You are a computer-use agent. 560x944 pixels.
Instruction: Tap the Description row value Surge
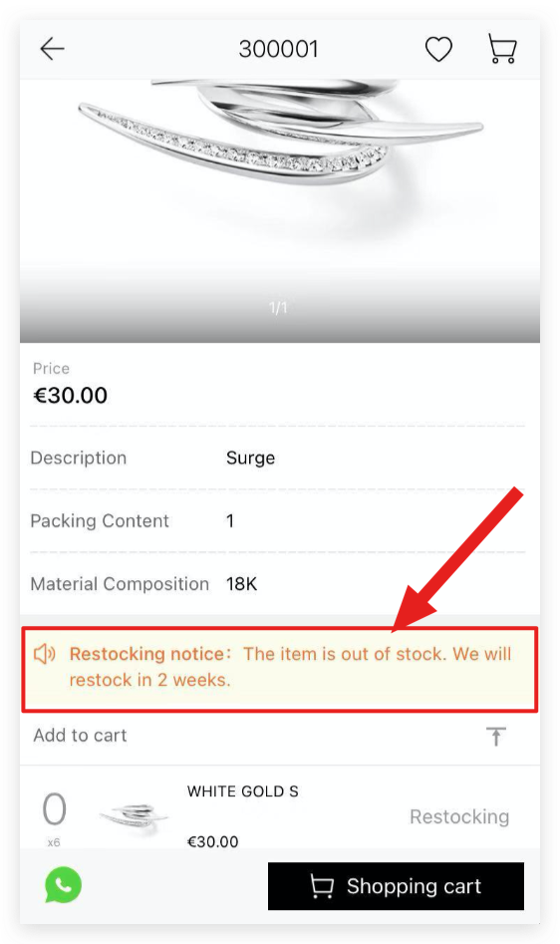click(250, 459)
